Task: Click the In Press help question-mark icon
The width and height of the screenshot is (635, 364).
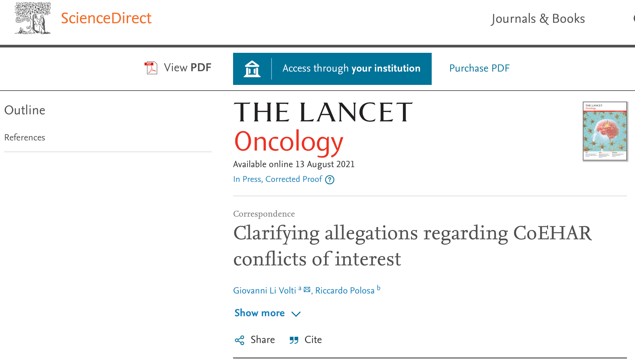Action: (x=330, y=180)
